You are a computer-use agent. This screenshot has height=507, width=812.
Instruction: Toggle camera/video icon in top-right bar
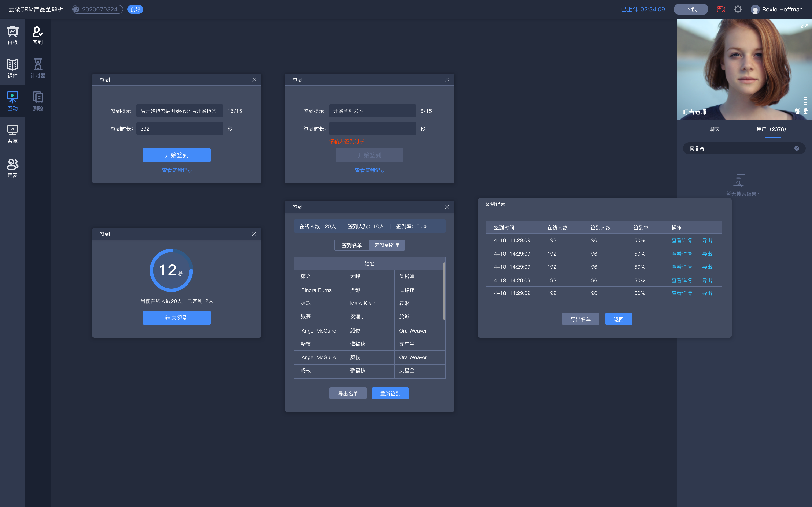[720, 9]
